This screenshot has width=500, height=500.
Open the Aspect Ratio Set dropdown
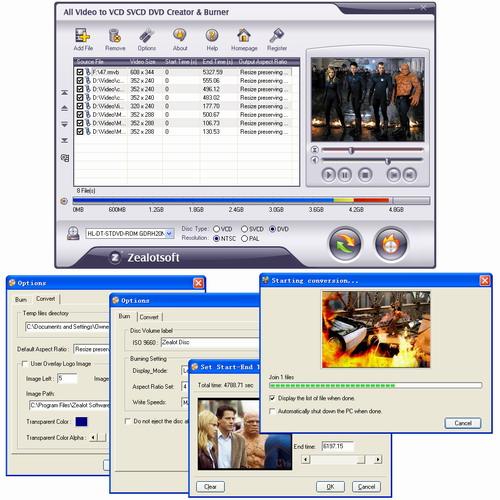(185, 387)
